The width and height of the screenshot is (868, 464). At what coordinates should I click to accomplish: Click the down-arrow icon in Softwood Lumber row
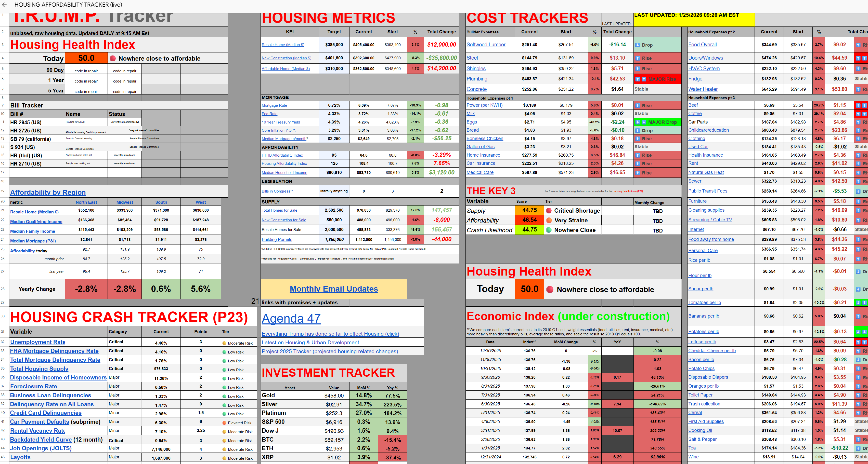click(x=638, y=45)
